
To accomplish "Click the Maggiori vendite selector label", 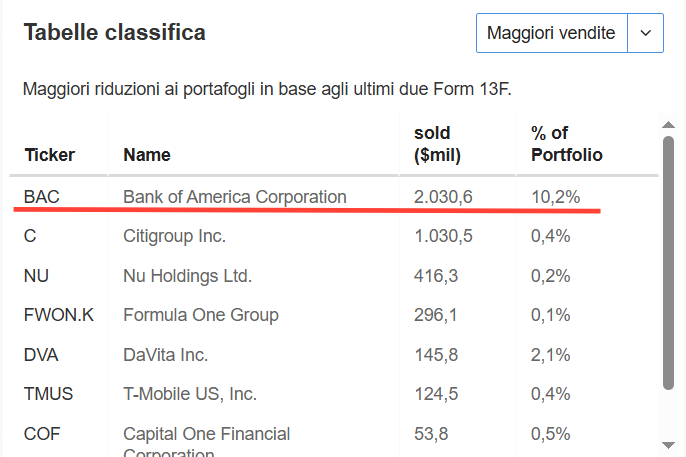I will coord(551,33).
